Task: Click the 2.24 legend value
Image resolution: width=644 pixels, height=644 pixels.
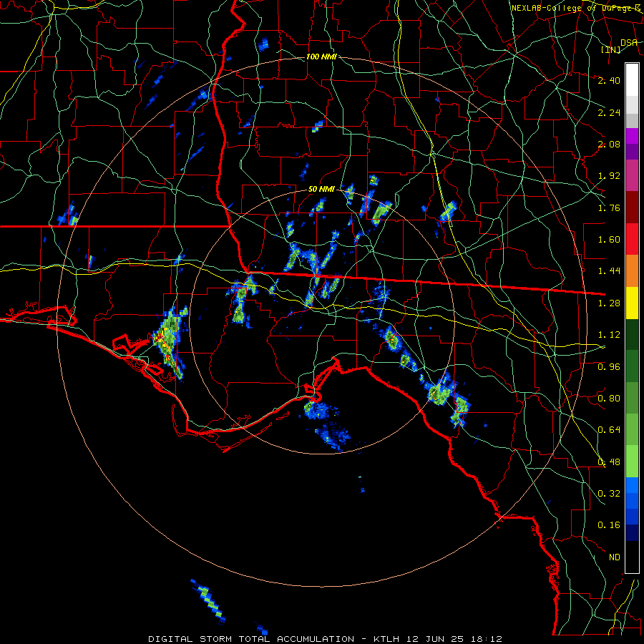Action: [609, 112]
